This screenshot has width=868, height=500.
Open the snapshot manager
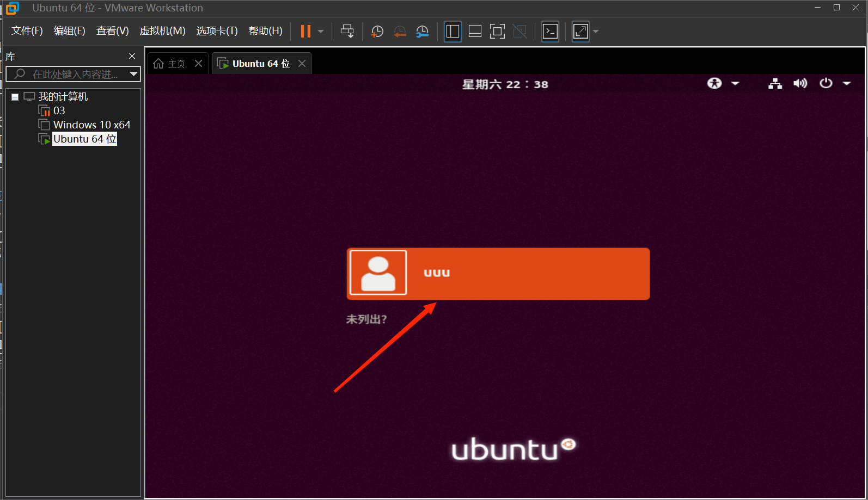[422, 32]
